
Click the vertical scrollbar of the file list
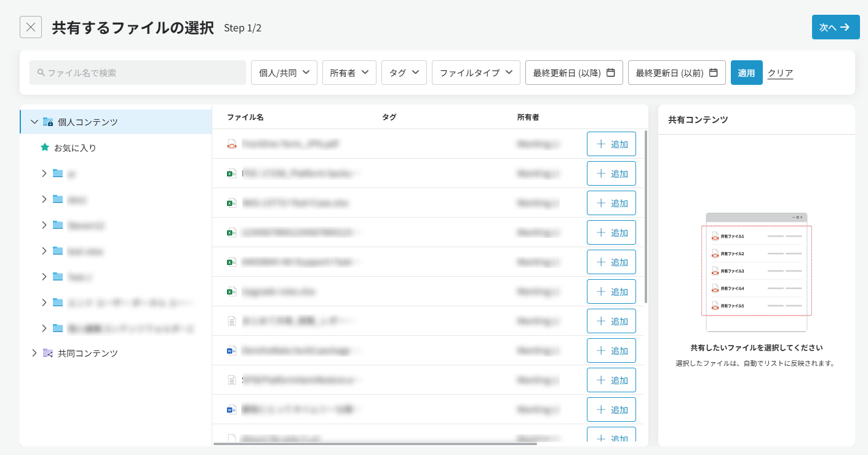(x=646, y=216)
